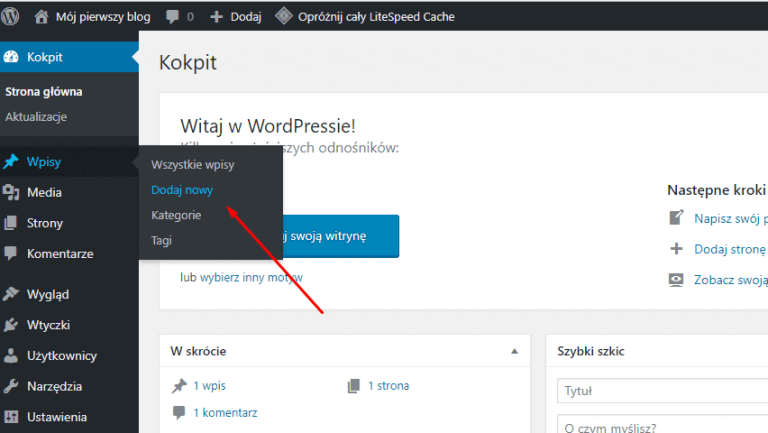This screenshot has height=433, width=768.
Task: Open the + Dodaj menu in admin bar
Action: [x=237, y=16]
